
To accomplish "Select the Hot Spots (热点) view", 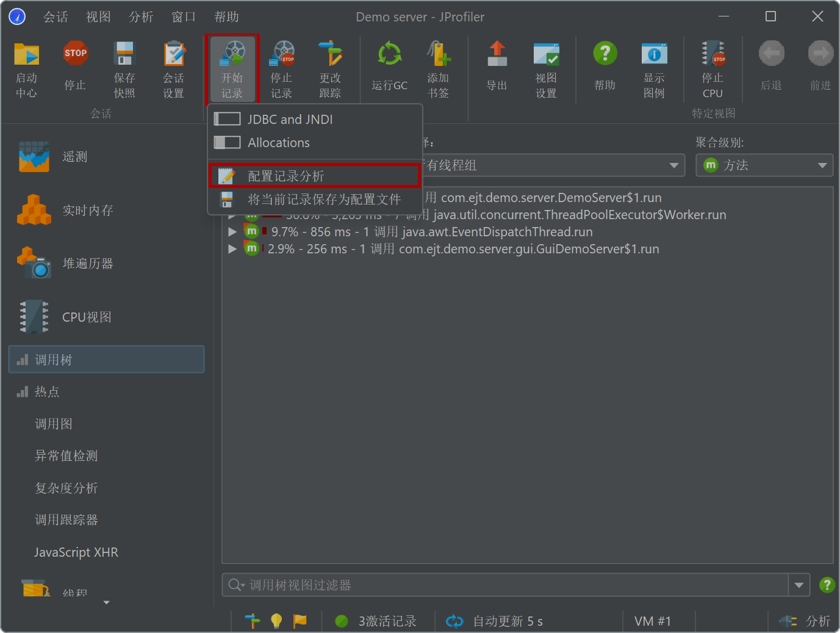I will pos(107,391).
